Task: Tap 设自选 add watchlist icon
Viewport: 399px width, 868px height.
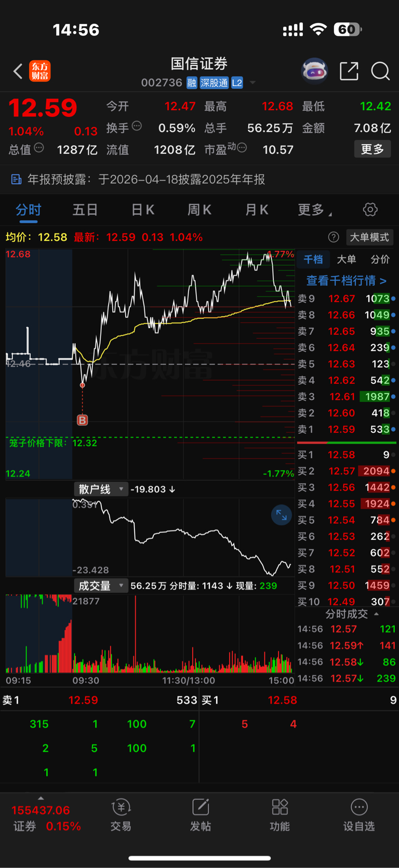Action: coord(359,815)
